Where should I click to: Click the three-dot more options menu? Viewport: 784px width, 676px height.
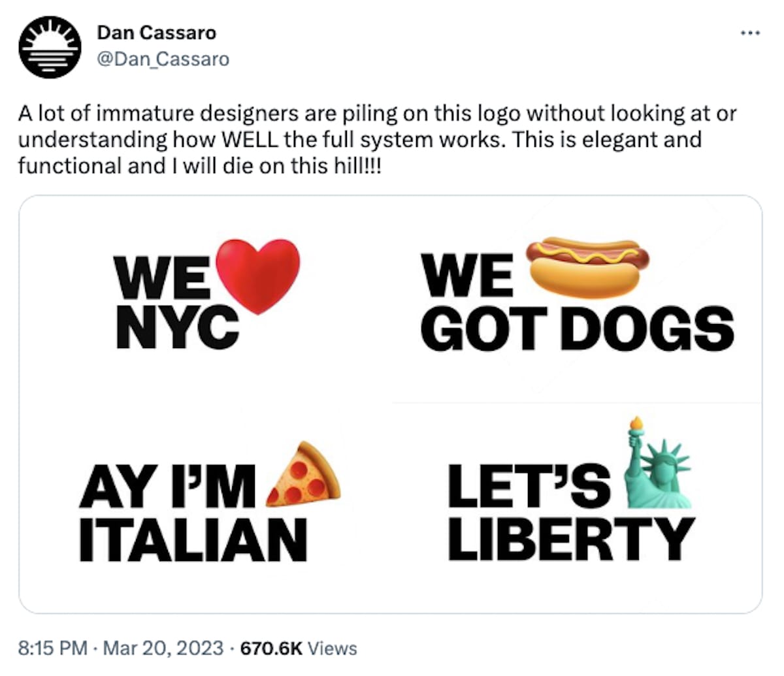coord(750,32)
